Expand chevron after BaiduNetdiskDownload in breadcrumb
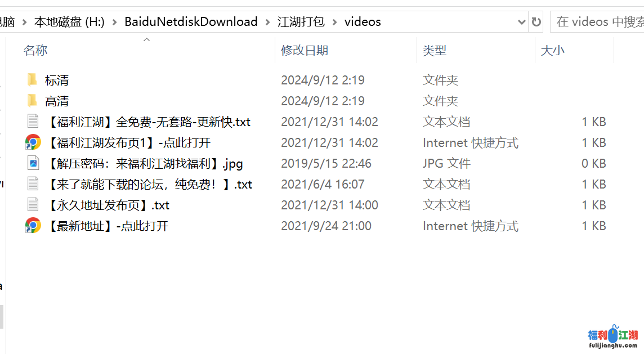 (x=268, y=22)
